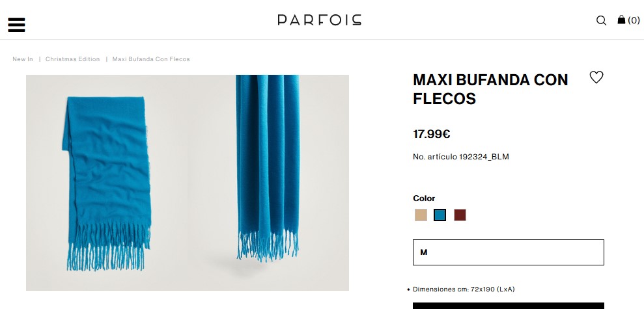Click the Dimensiones cm detail line

[x=464, y=289]
